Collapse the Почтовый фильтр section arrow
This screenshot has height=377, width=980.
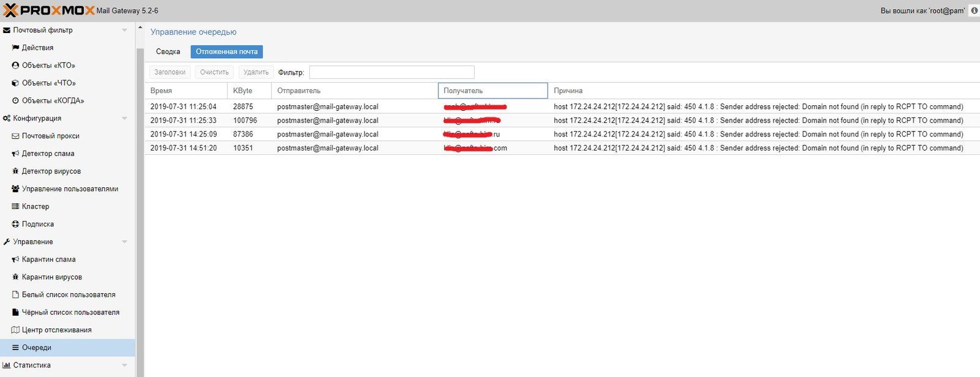pos(124,30)
